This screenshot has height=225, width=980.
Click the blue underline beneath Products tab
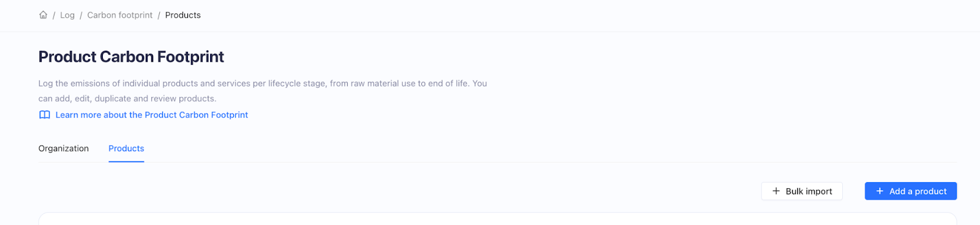point(126,161)
